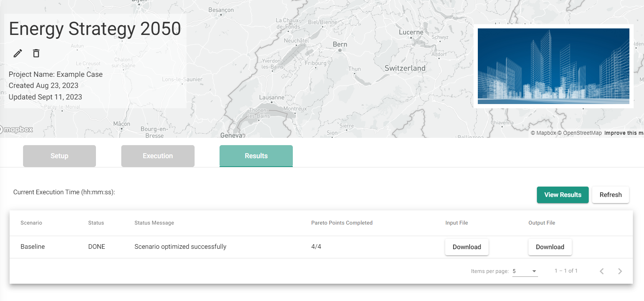Click the Refresh button
The image size is (644, 301).
610,195
